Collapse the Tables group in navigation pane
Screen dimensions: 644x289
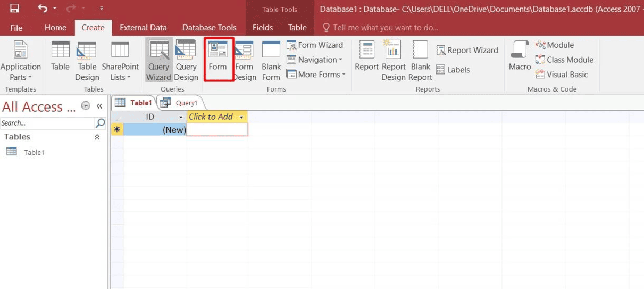97,137
